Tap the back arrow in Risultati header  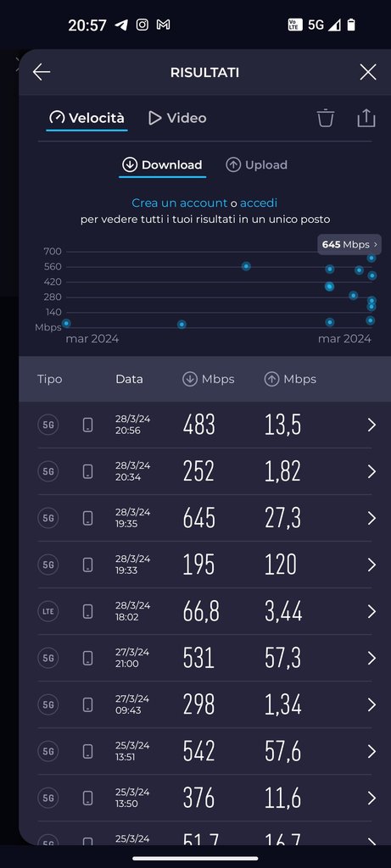[x=42, y=72]
